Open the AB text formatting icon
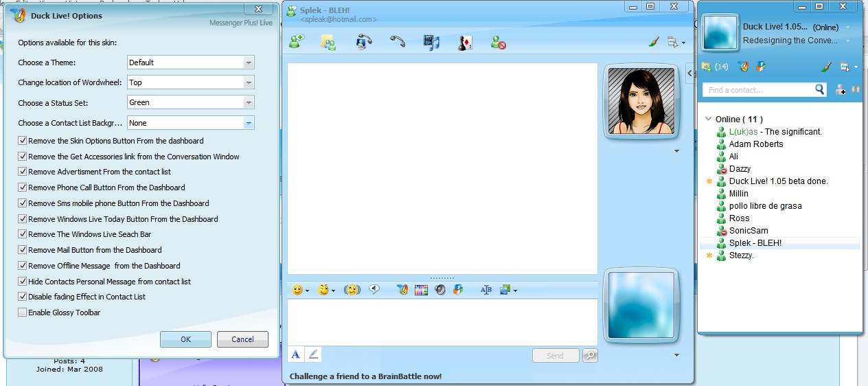Screen dimensions: 868x386 tap(486, 290)
